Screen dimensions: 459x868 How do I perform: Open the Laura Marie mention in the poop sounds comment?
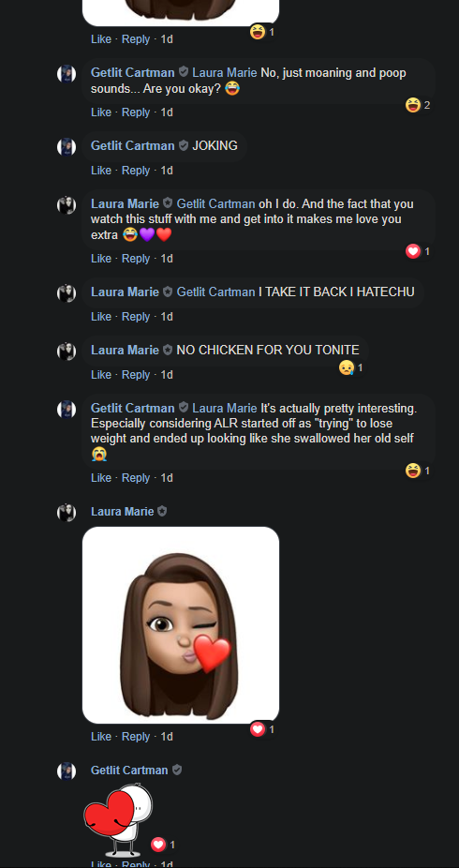click(225, 73)
